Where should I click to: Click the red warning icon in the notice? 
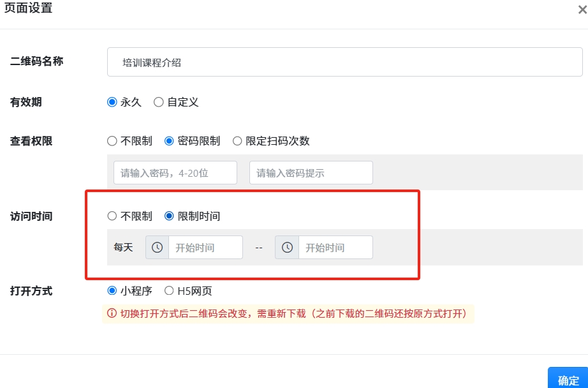coord(112,313)
